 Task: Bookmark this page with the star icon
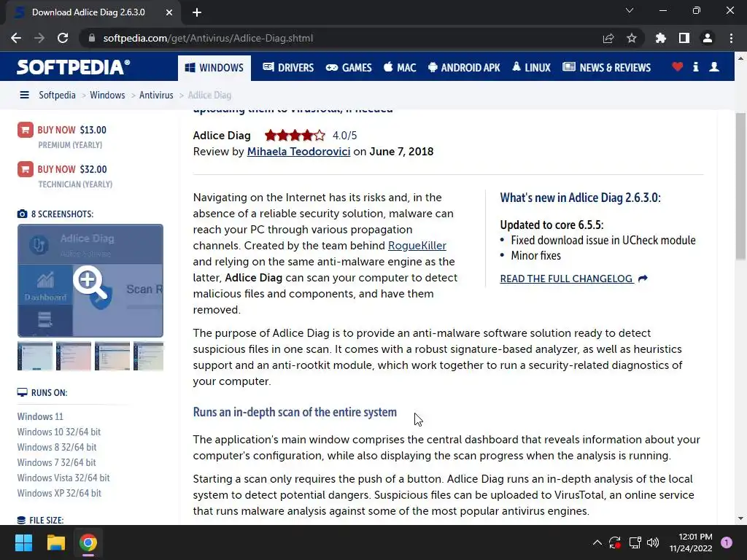[x=632, y=38]
